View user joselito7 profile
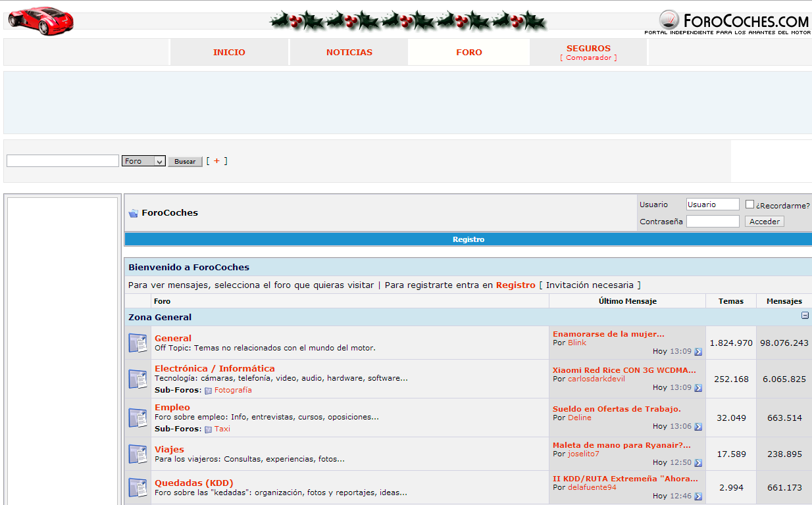Screen dimensions: 812x505 pos(584,454)
